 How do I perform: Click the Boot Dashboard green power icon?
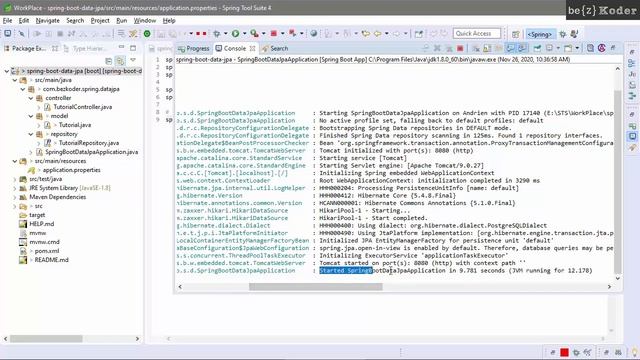point(147,34)
